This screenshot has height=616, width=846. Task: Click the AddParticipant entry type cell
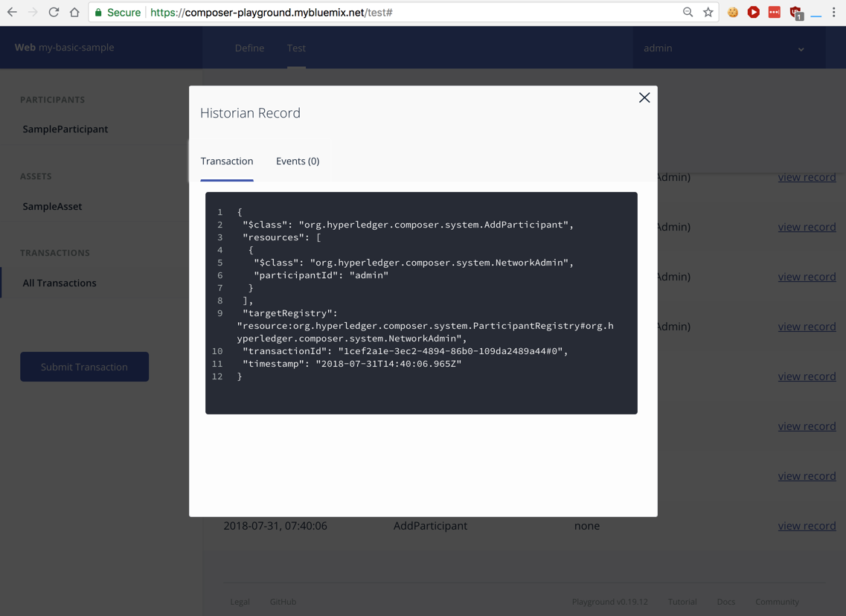pyautogui.click(x=431, y=526)
